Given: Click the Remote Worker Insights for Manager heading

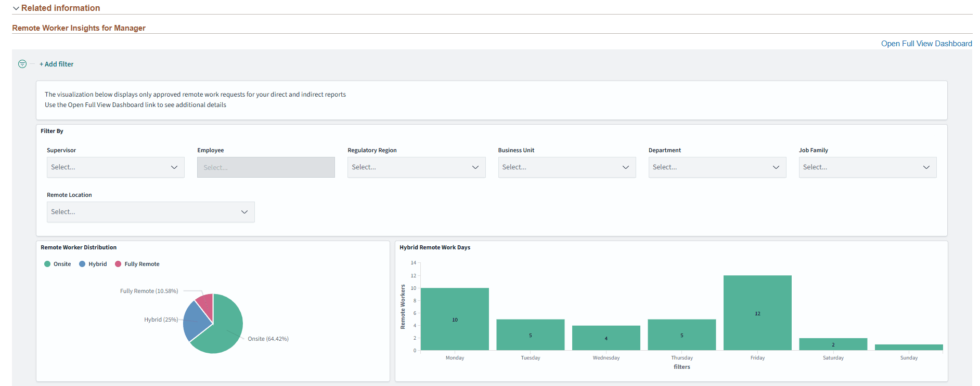Looking at the screenshot, I should (x=79, y=28).
